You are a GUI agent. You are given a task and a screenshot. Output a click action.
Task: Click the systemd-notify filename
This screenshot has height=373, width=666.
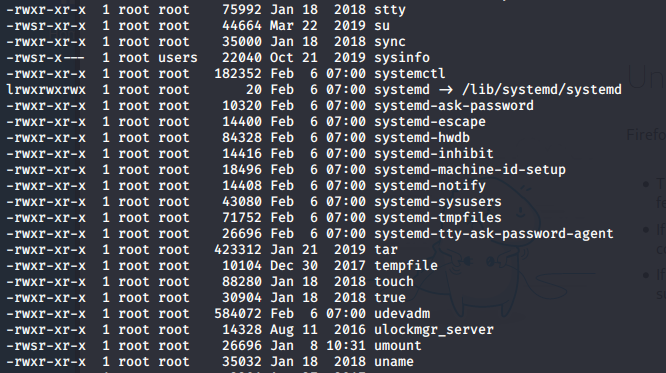coord(429,186)
